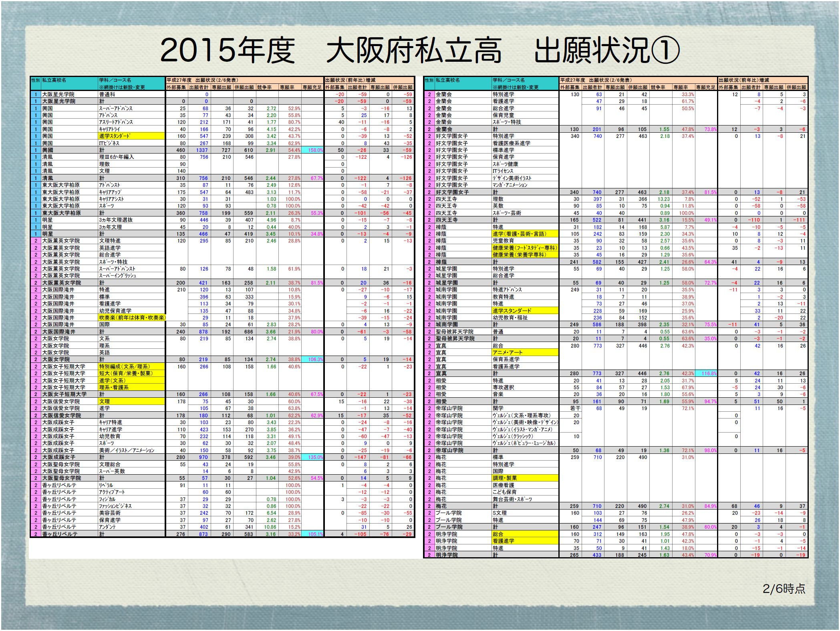The width and height of the screenshot is (840, 631).
Task: Click the yellow '理系・看護系' cell
Action: click(132, 387)
